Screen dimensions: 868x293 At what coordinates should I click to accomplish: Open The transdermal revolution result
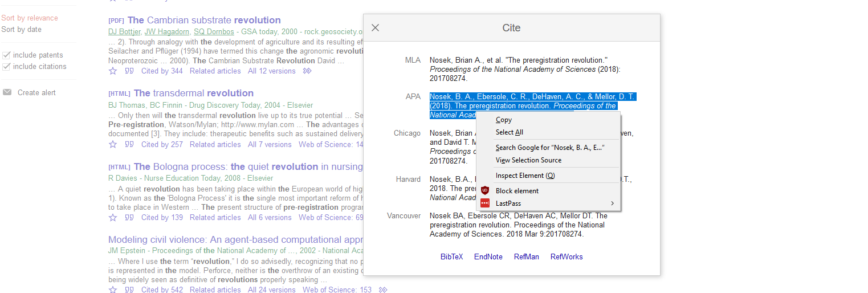[194, 93]
